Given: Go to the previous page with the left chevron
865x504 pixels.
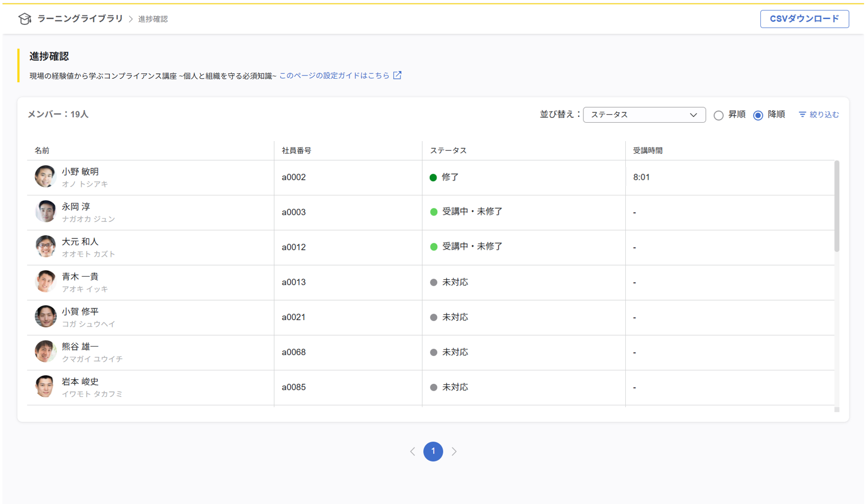Looking at the screenshot, I should (412, 452).
